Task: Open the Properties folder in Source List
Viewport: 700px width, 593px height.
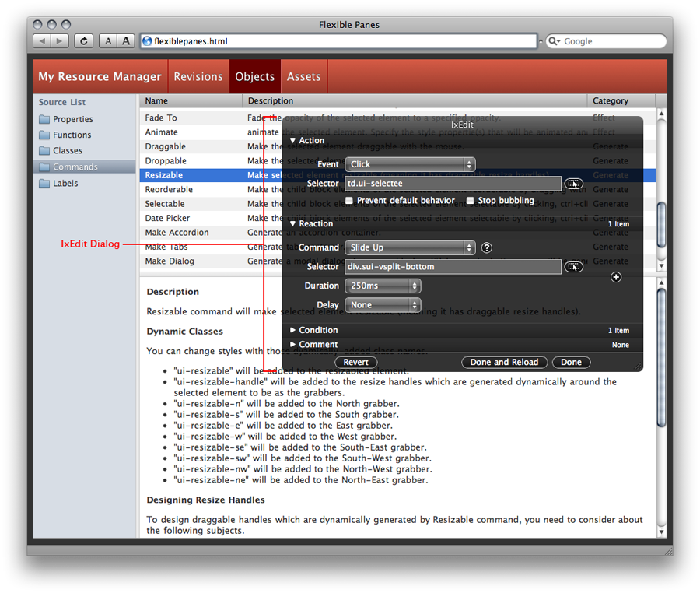Action: click(72, 119)
